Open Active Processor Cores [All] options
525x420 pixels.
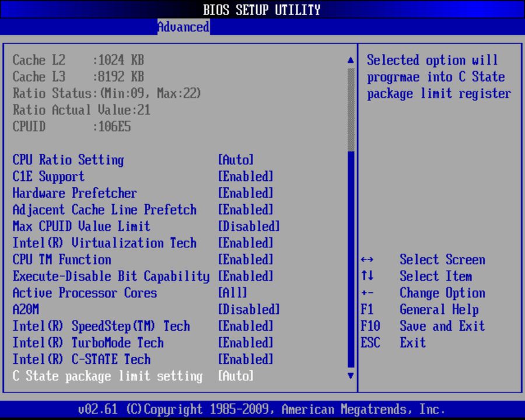232,293
